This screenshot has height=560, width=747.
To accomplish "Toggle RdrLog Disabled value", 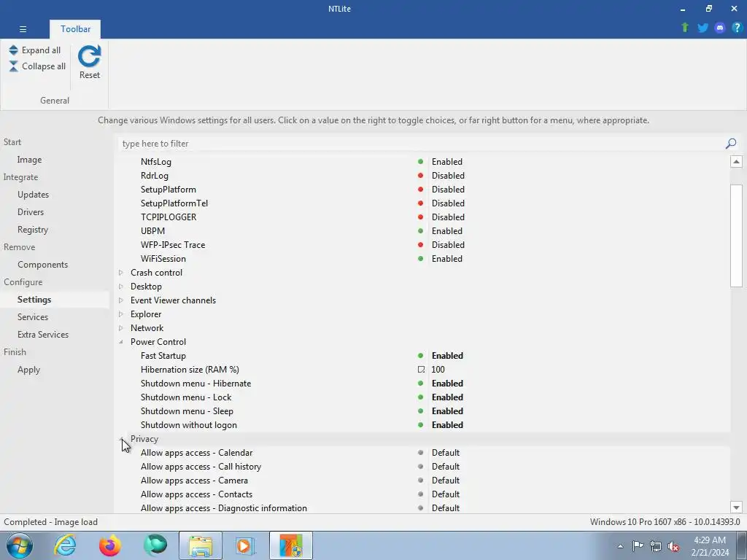I will pos(448,176).
